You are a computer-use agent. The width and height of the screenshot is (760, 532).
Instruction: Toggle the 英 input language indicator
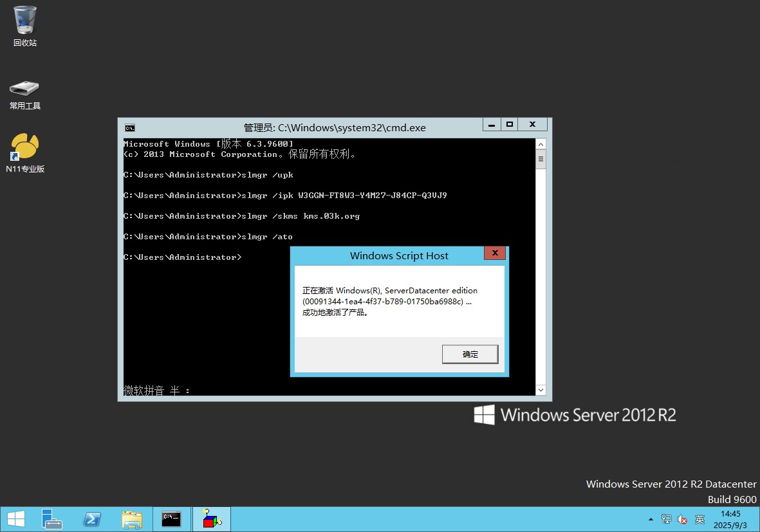pos(700,519)
